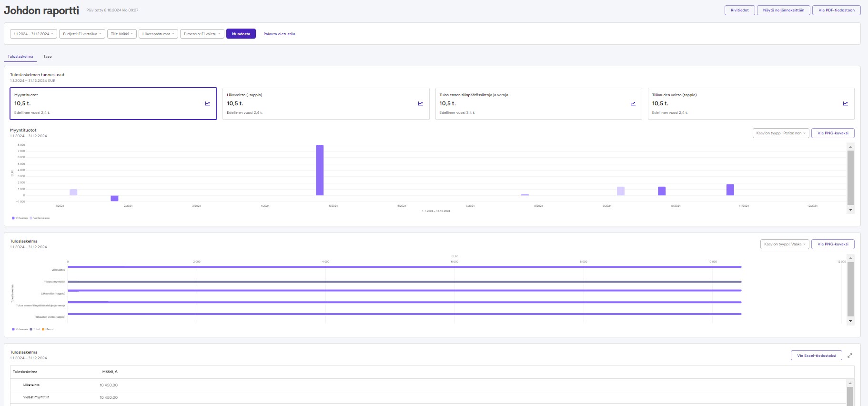Click the 10/2024 purple bar in Myyntituotot chart

click(x=662, y=191)
